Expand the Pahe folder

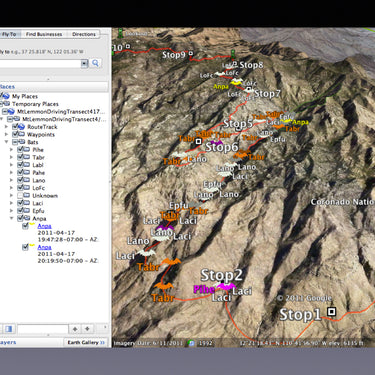pyautogui.click(x=11, y=173)
